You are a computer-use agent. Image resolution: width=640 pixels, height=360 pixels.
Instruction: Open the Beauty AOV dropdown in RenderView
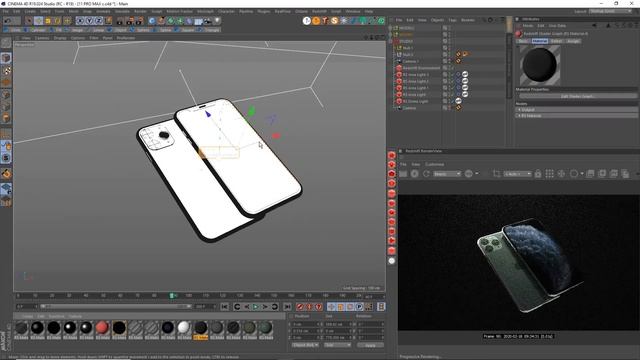(x=447, y=174)
